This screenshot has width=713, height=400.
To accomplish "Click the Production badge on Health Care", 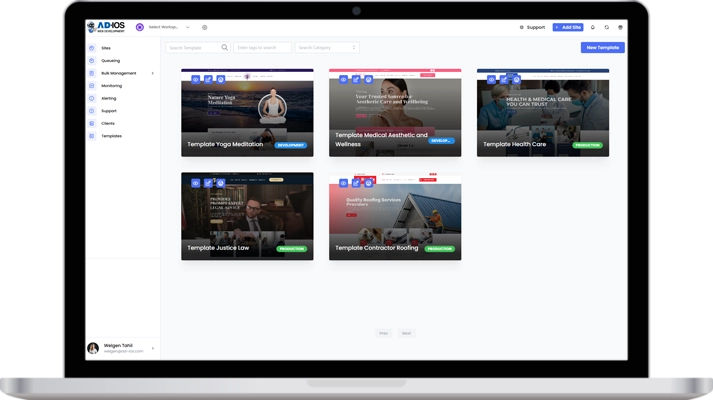I will 587,145.
